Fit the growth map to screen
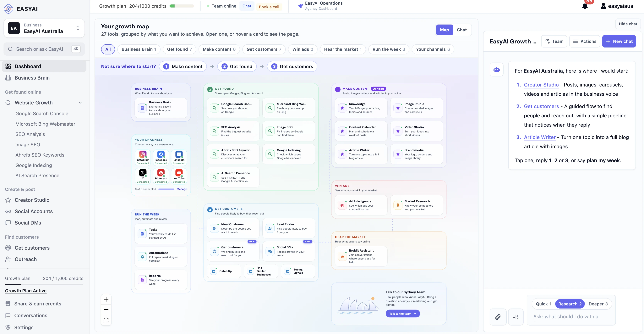644x334 pixels. [106, 320]
